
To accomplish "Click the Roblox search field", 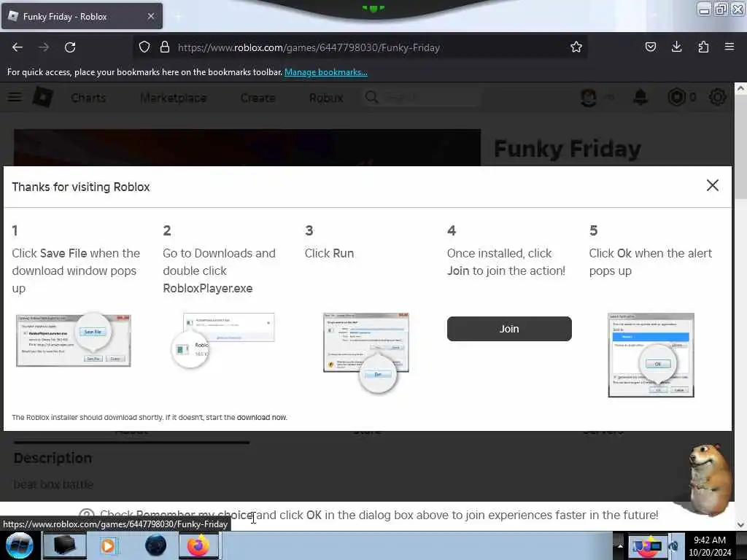I will 422,98.
